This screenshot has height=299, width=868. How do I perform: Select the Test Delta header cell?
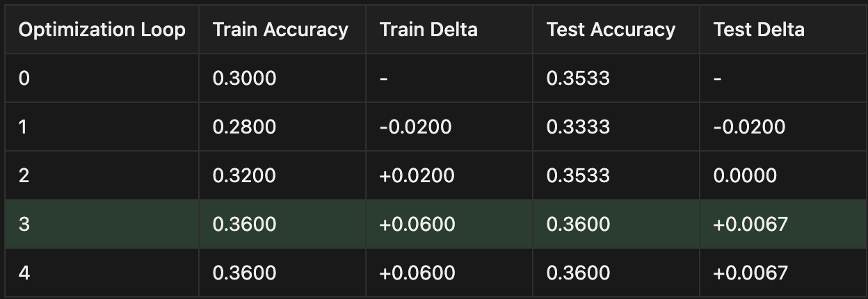[x=759, y=30]
